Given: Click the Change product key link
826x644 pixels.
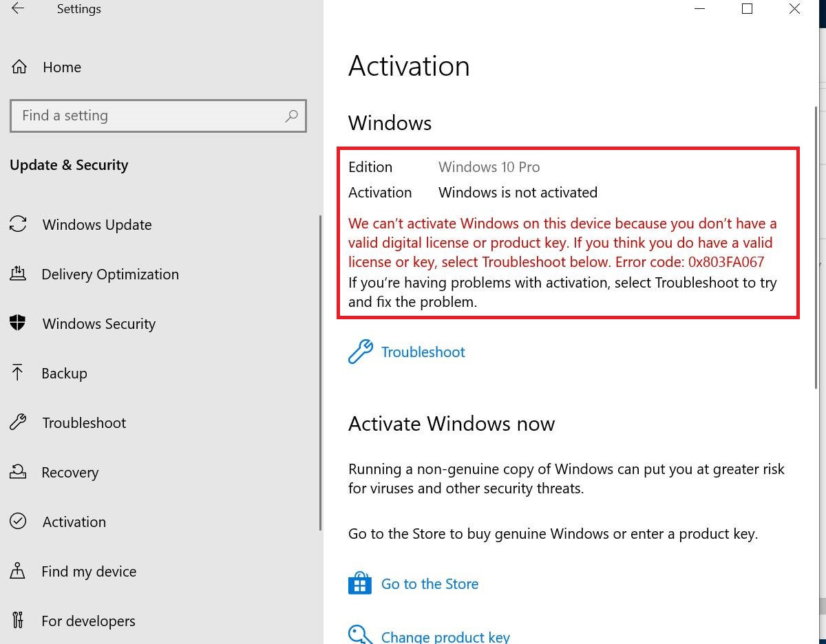Looking at the screenshot, I should 445,636.
